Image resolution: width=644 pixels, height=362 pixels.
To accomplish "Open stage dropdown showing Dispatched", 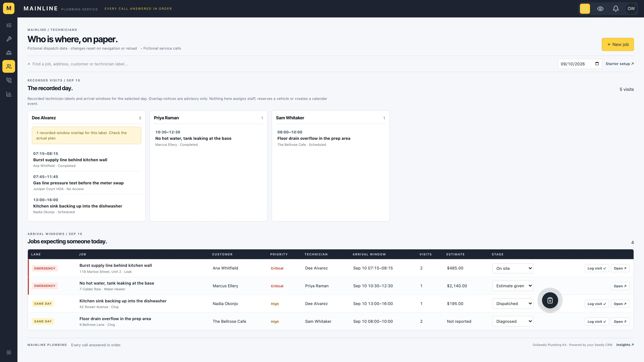I will tap(513, 304).
